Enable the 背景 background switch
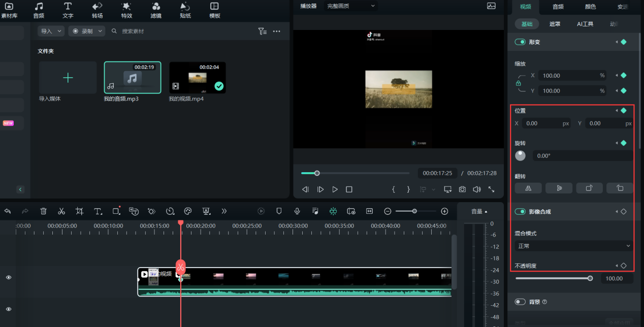644x327 pixels. [x=520, y=302]
